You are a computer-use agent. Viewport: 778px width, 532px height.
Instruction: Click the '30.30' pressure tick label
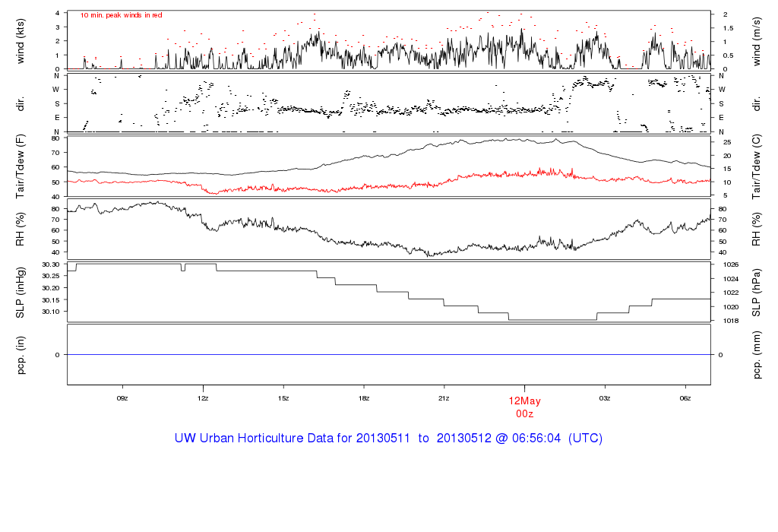[x=51, y=264]
